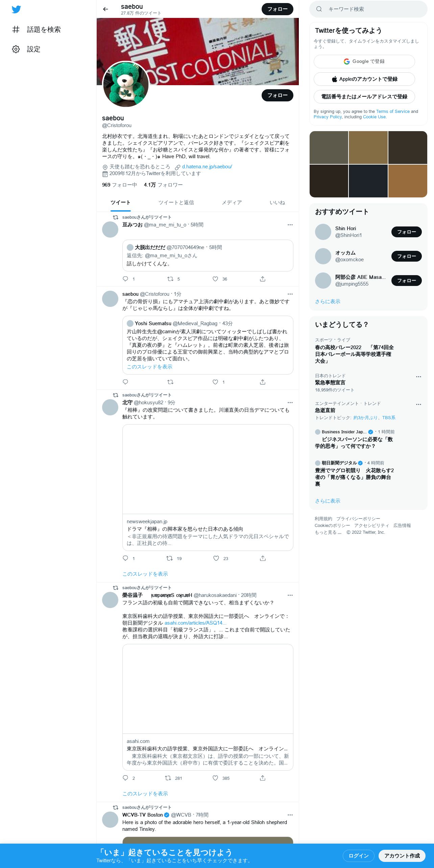Open more options on 北守 tweet

point(290,403)
